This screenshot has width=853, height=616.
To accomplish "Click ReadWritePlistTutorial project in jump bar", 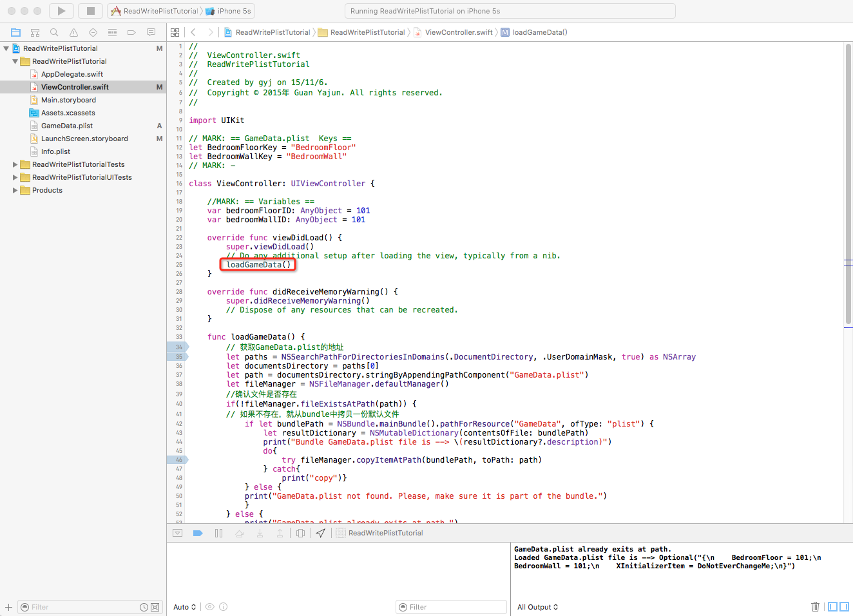I will (x=267, y=32).
